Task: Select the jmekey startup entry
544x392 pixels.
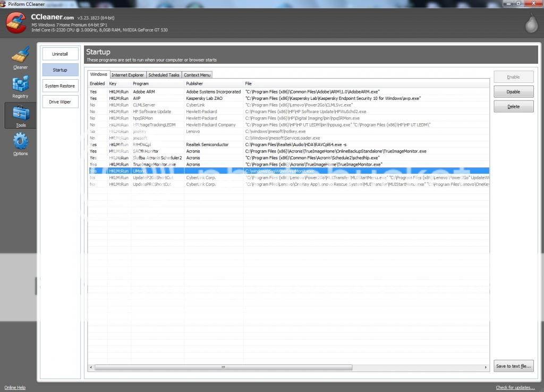Action: tap(288, 132)
